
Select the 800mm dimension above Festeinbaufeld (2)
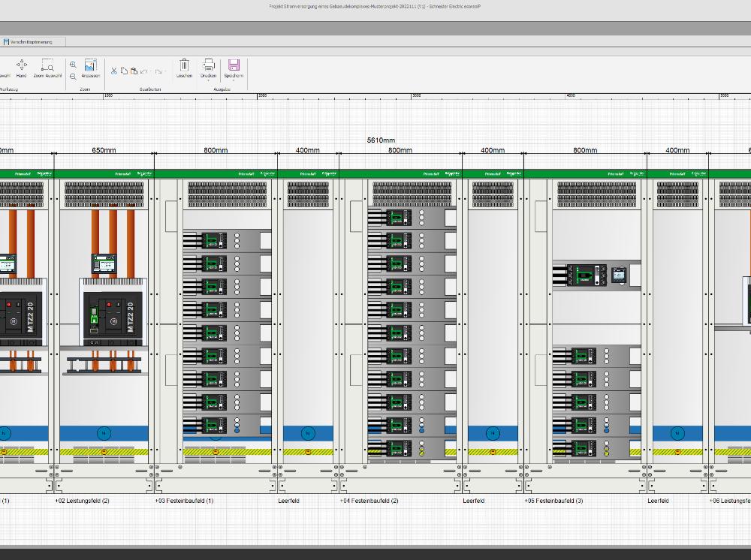(400, 150)
